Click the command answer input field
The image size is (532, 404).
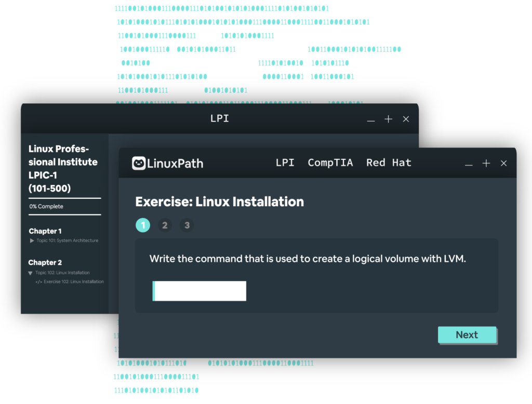199,291
